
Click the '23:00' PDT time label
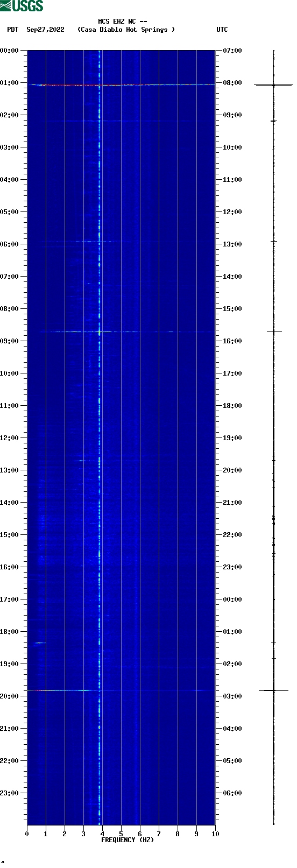pos(9,793)
